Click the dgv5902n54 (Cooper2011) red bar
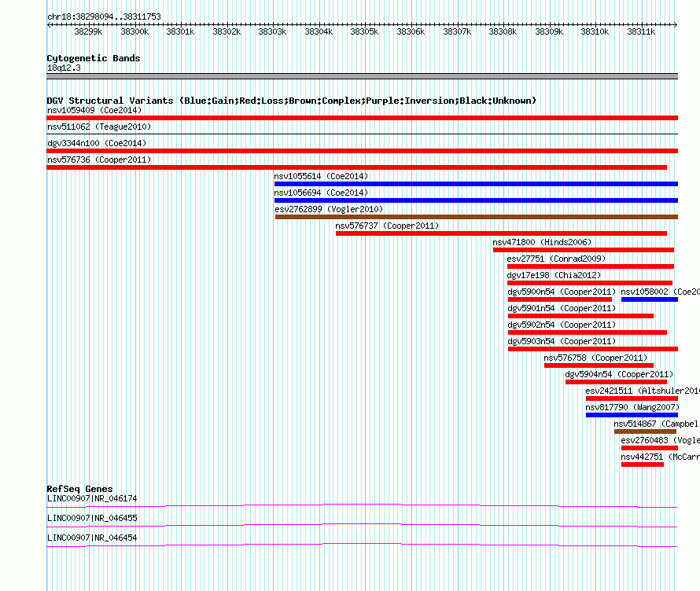700x591 pixels. (x=588, y=332)
